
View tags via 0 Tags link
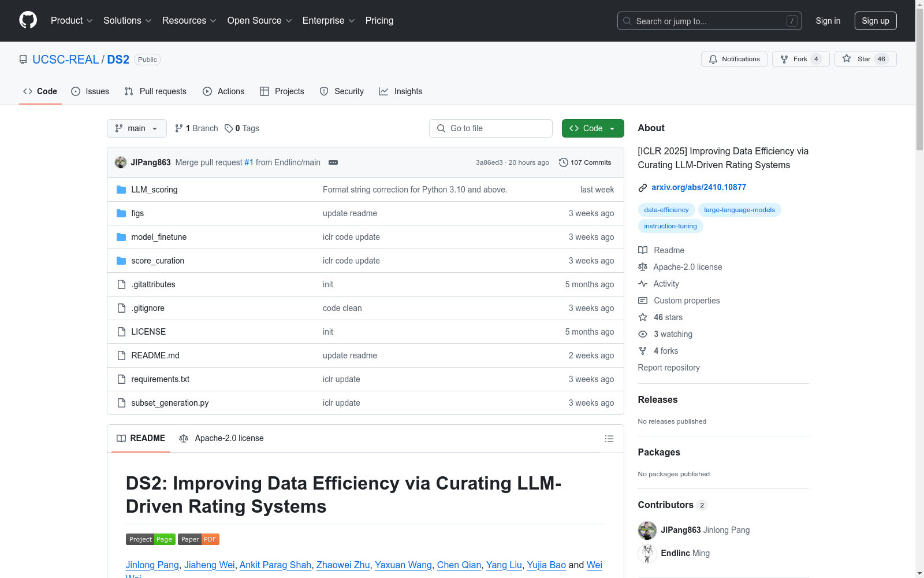coord(242,128)
